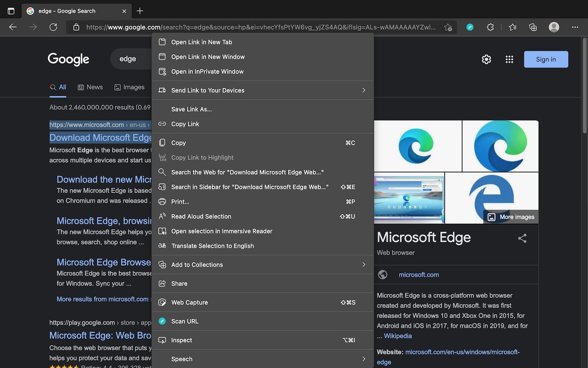Viewport: 588px width, 368px height.
Task: Open the Wikipedia link
Action: [398, 336]
